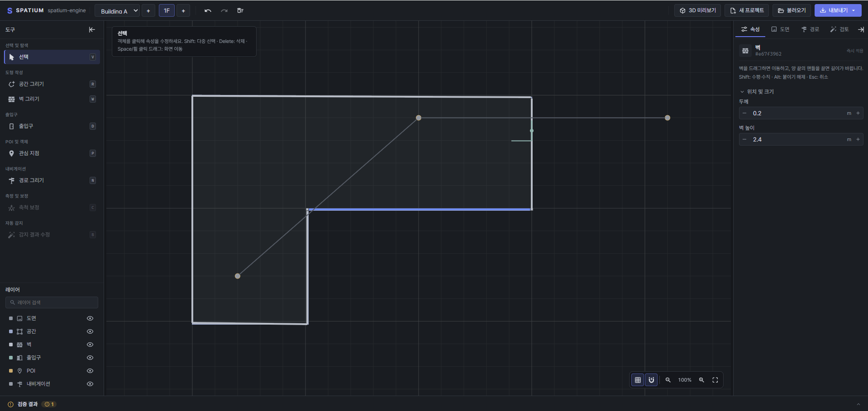Image resolution: width=868 pixels, height=411 pixels.
Task: Open the Building A dropdown
Action: [x=117, y=11]
